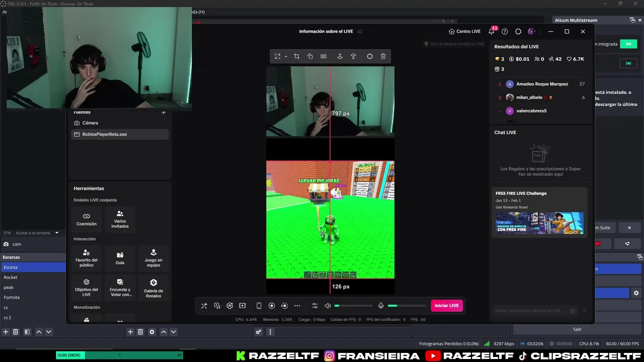This screenshot has width=644, height=362.
Task: Open the help question mark icon
Action: 505,31
